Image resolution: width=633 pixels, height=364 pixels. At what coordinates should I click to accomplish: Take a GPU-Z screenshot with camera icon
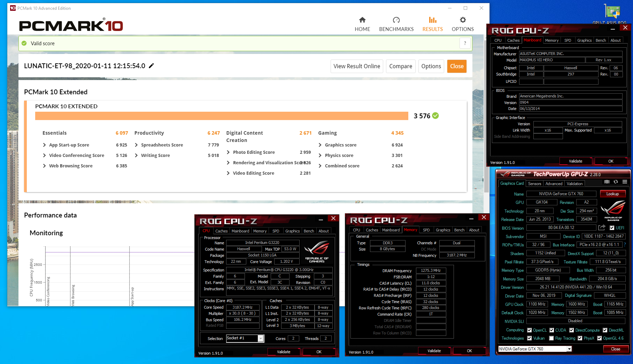tap(607, 182)
